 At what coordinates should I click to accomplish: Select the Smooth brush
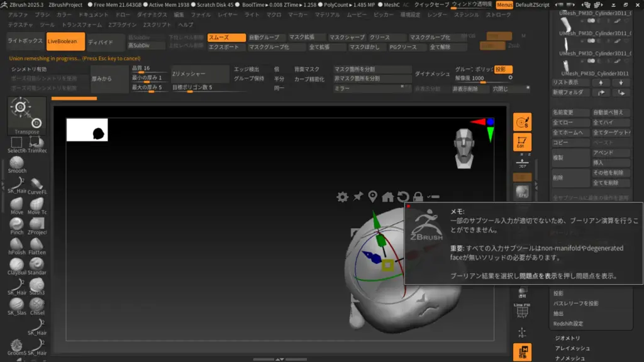[x=17, y=165]
